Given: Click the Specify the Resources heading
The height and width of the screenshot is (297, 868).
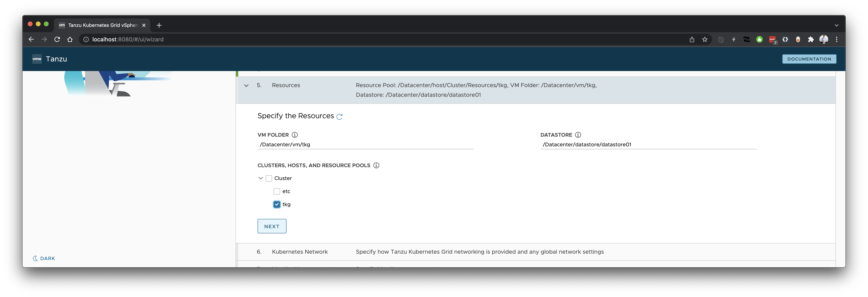Looking at the screenshot, I should point(296,116).
